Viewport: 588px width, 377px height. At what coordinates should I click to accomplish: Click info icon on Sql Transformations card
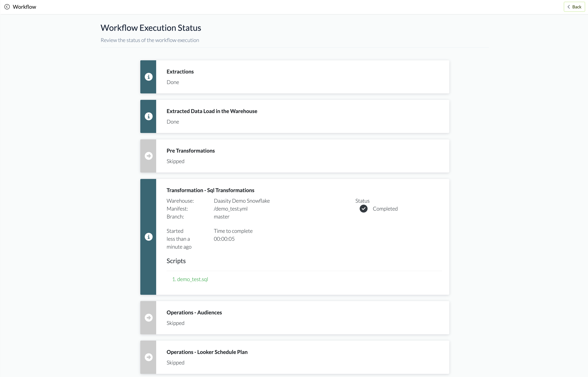pyautogui.click(x=149, y=237)
